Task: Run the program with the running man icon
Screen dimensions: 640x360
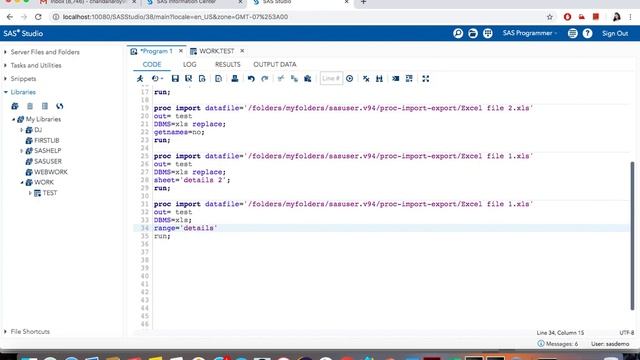Action: (140, 79)
